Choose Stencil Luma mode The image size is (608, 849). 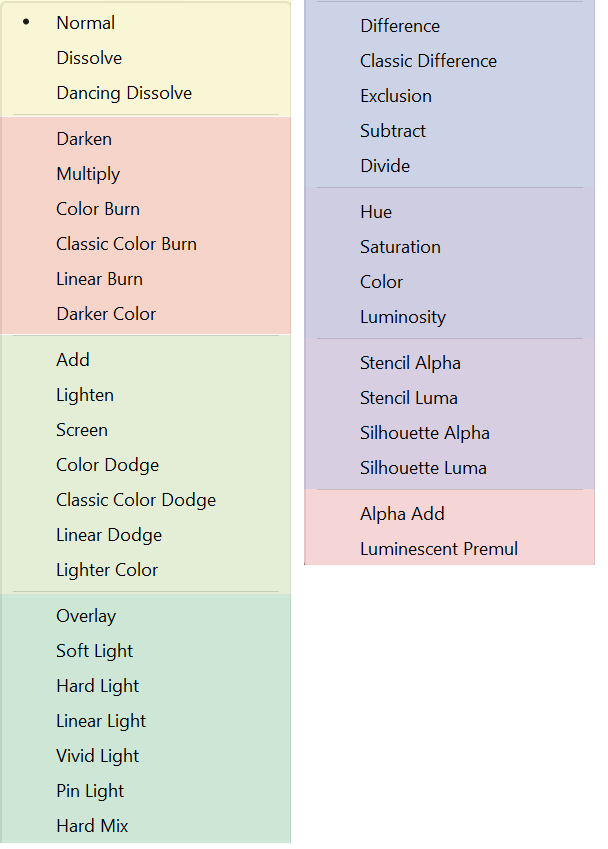pos(409,398)
